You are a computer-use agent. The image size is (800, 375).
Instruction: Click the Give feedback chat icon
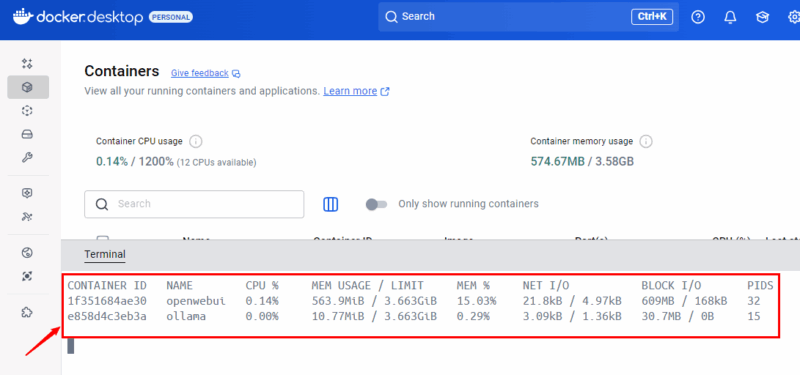[236, 73]
